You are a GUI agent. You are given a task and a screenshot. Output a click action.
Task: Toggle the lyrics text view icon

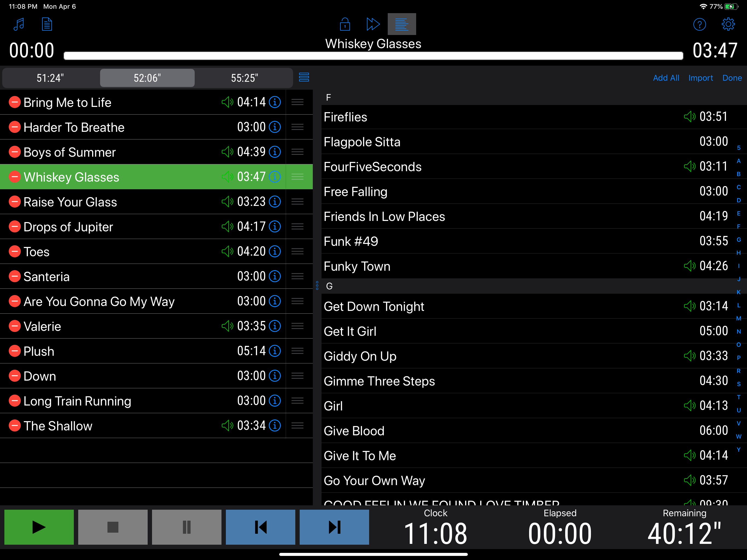[402, 24]
